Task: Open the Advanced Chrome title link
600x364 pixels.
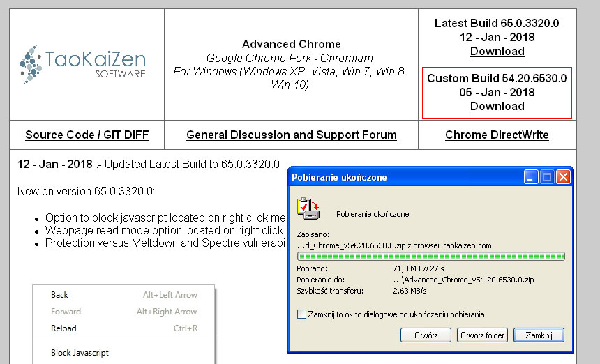Action: tap(291, 44)
